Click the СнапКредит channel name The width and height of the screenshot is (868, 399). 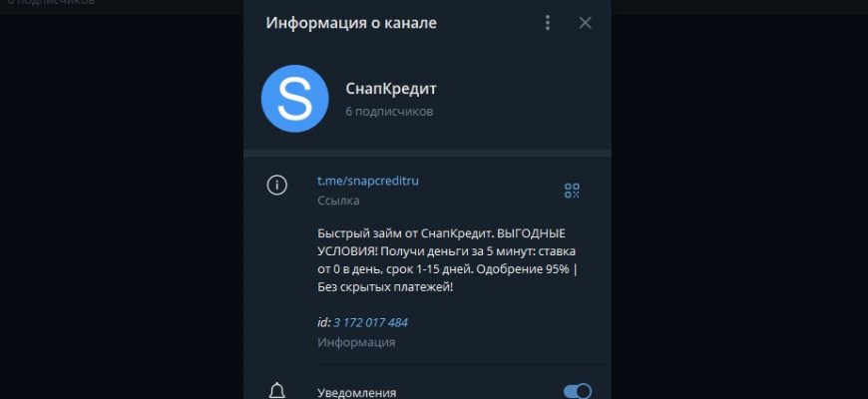(391, 89)
